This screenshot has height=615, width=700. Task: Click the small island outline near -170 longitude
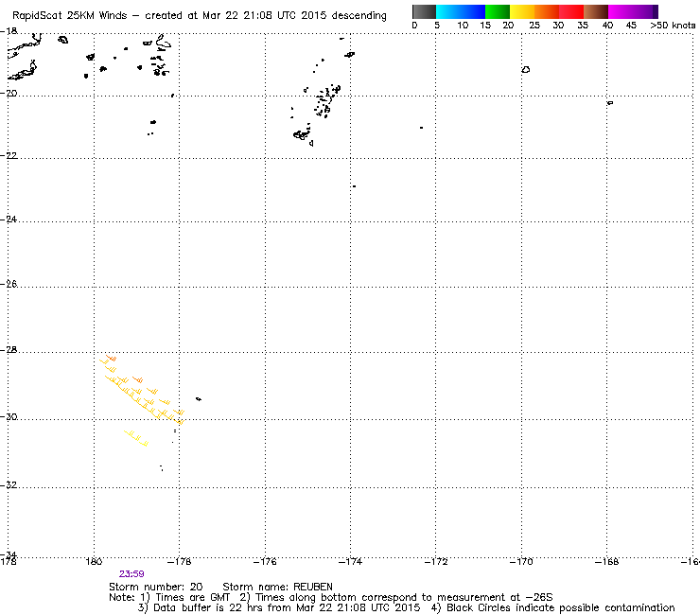(526, 70)
